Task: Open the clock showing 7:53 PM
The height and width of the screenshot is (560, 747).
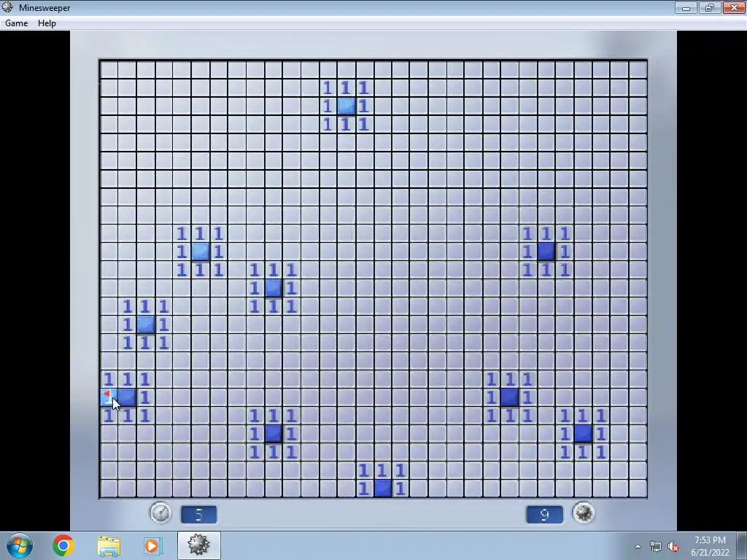Action: pos(710,546)
